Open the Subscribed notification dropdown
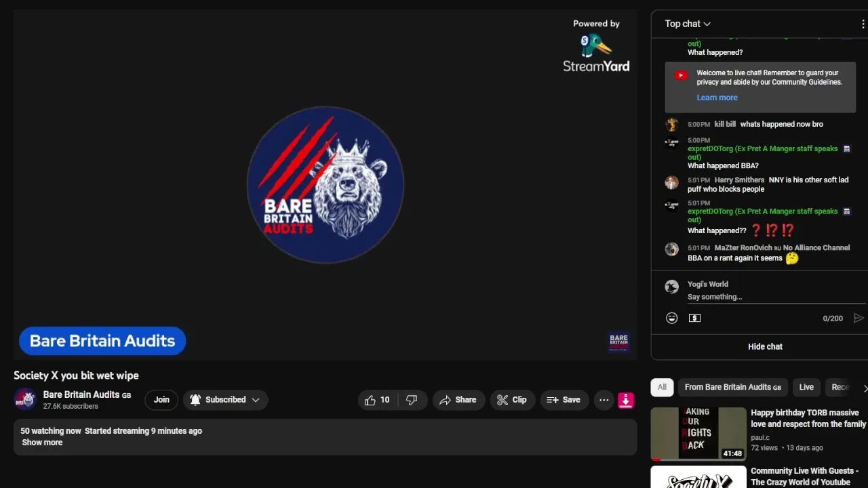Image resolution: width=868 pixels, height=488 pixels. point(225,400)
